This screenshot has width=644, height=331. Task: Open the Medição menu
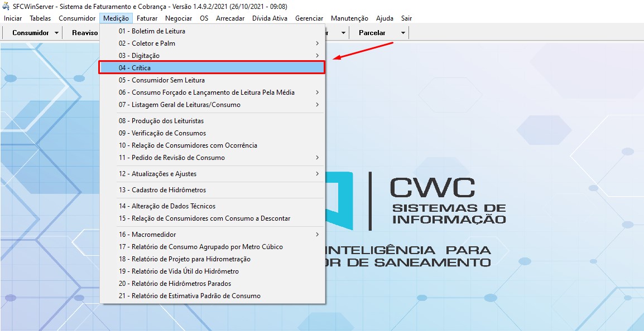116,18
